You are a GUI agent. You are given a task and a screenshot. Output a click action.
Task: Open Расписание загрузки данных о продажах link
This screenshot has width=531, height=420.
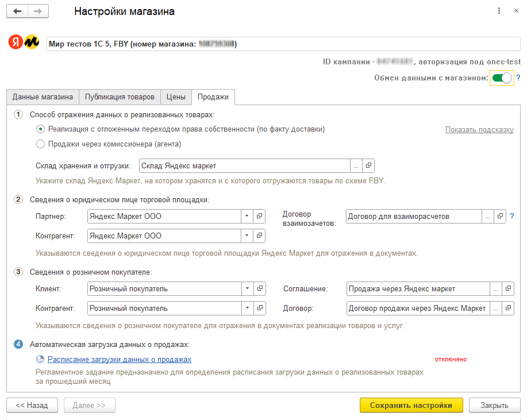tap(120, 359)
